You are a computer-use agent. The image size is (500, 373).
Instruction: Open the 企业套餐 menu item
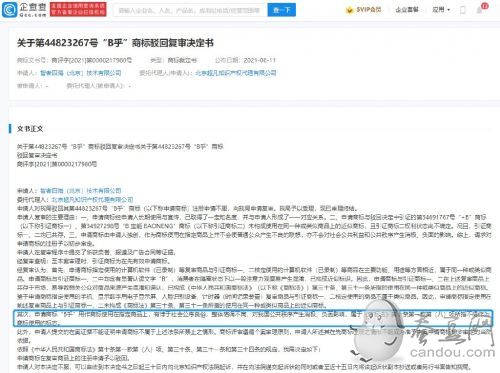407,10
